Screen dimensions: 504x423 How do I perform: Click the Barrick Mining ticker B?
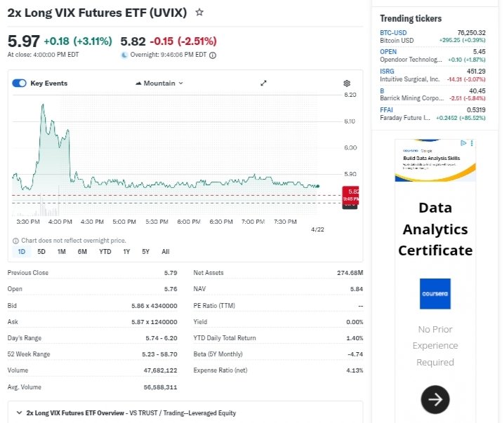[x=383, y=90]
